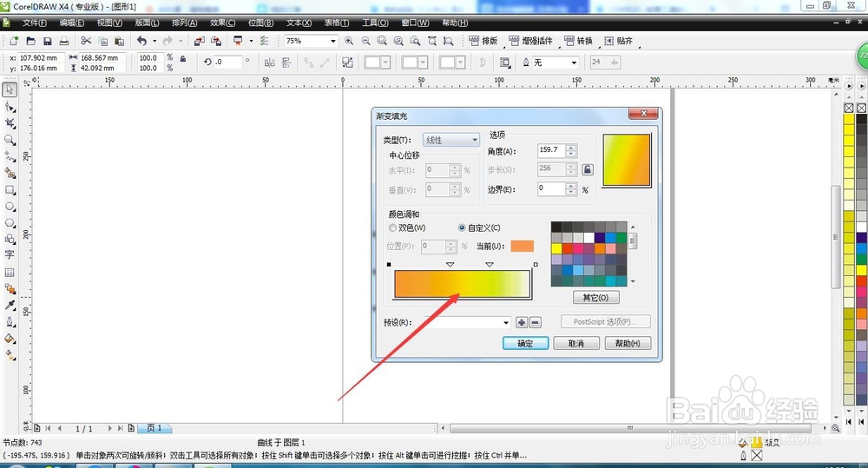Open the 视图(V) menu

(109, 23)
